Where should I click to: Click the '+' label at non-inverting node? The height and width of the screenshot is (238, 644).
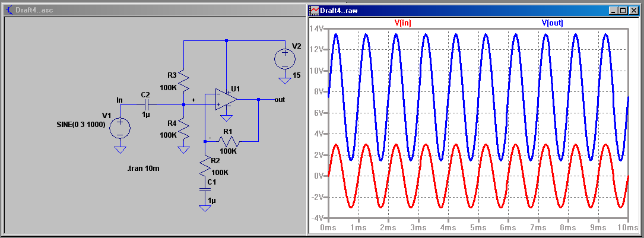tap(194, 100)
